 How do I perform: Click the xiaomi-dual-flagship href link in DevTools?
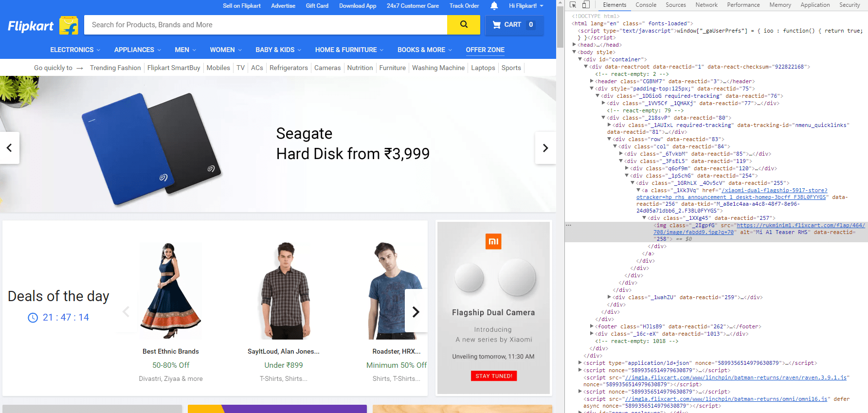(x=732, y=194)
